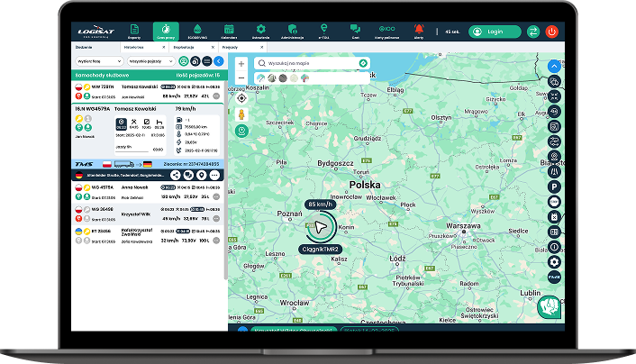636x364 pixels.
Task: Open the Karty paliwowe fuel cards section
Action: click(x=387, y=32)
